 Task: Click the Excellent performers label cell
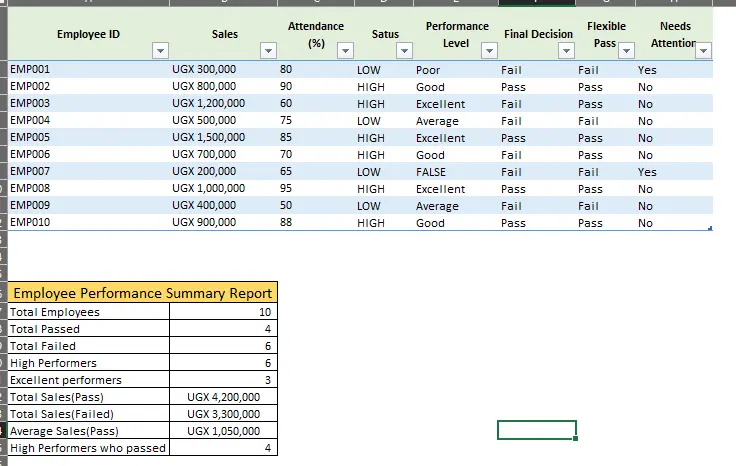tap(89, 380)
